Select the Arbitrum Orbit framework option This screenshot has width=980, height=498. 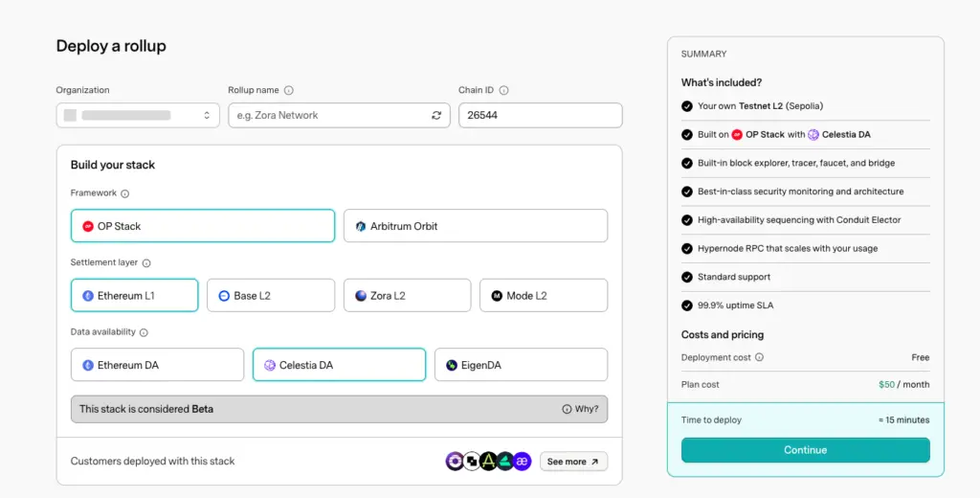tap(475, 226)
